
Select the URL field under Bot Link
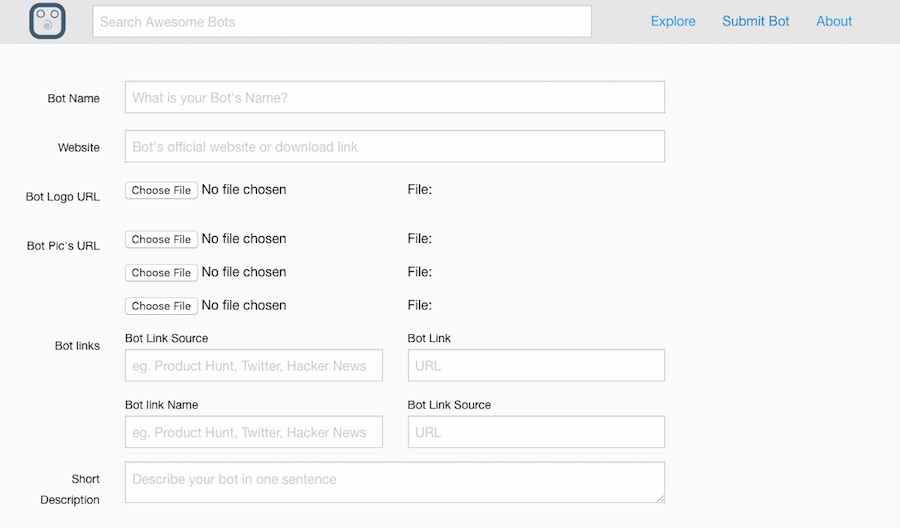click(x=535, y=366)
